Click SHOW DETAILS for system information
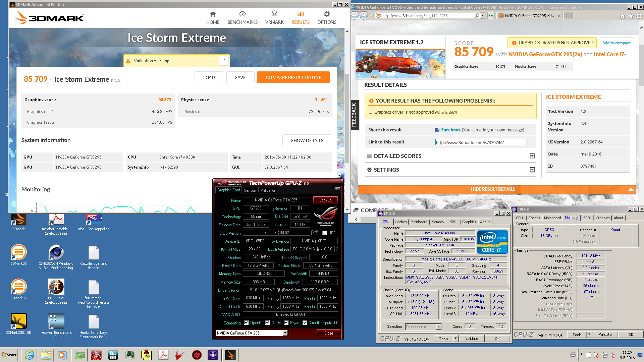The width and height of the screenshot is (644, 362). tap(307, 140)
